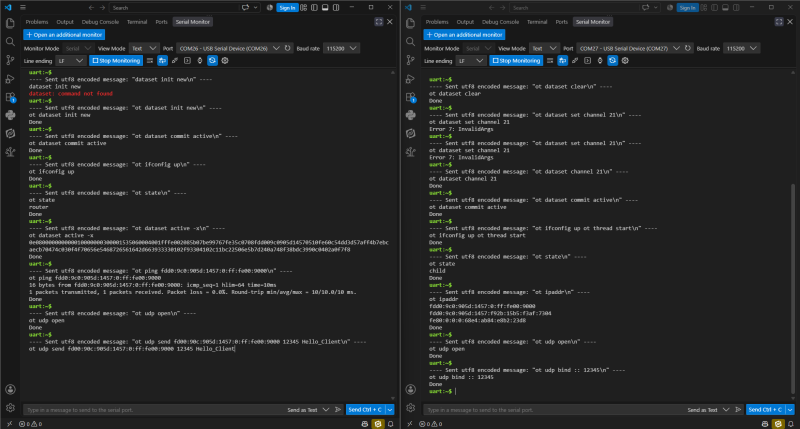Viewport: 800px width, 429px height.
Task: Open serial monitor settings gear in COM26 window
Action: [x=225, y=61]
